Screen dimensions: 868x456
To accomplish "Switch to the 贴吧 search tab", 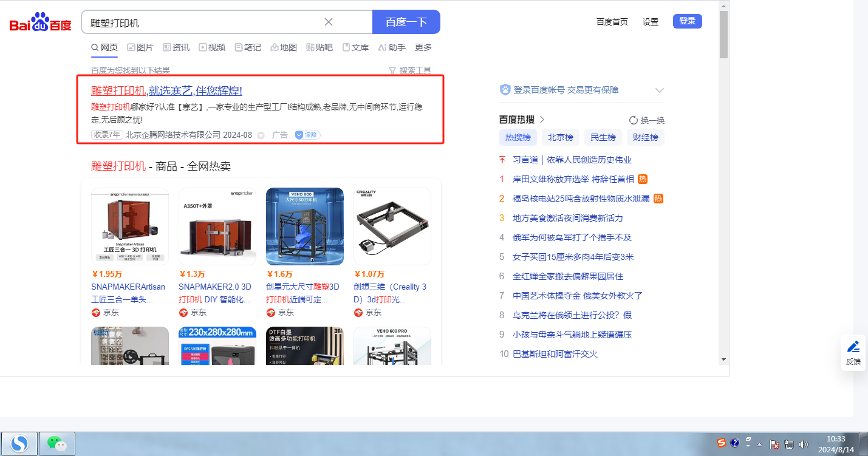I will [x=320, y=47].
